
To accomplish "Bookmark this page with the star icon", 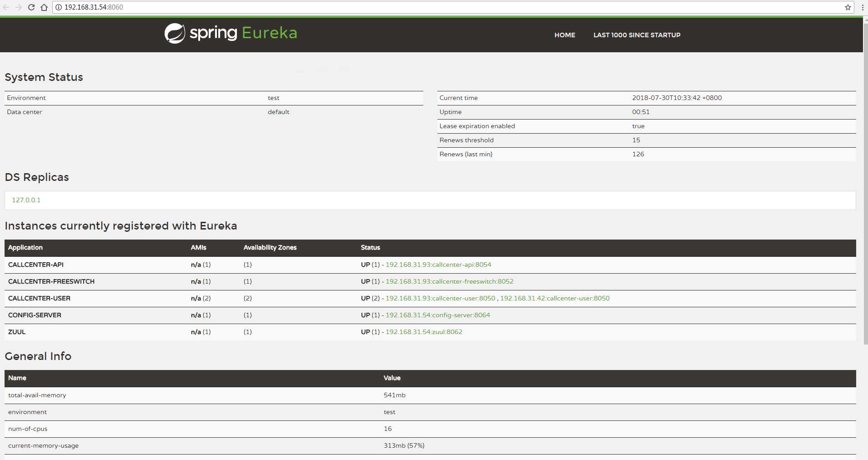I will pos(848,7).
